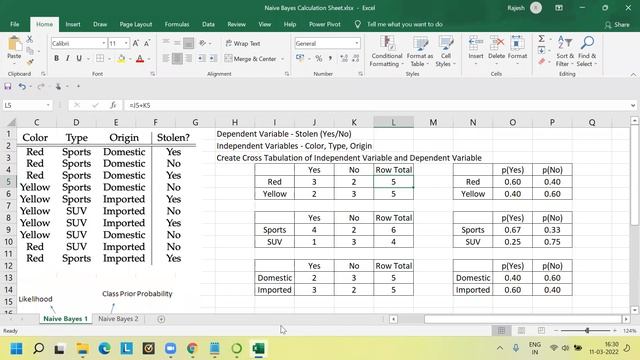Click the Font Color red A icon
This screenshot has height=360, width=640.
pyautogui.click(x=140, y=59)
